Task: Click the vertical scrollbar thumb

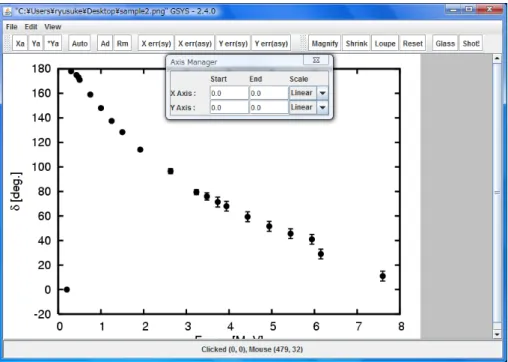Action: tap(497, 193)
